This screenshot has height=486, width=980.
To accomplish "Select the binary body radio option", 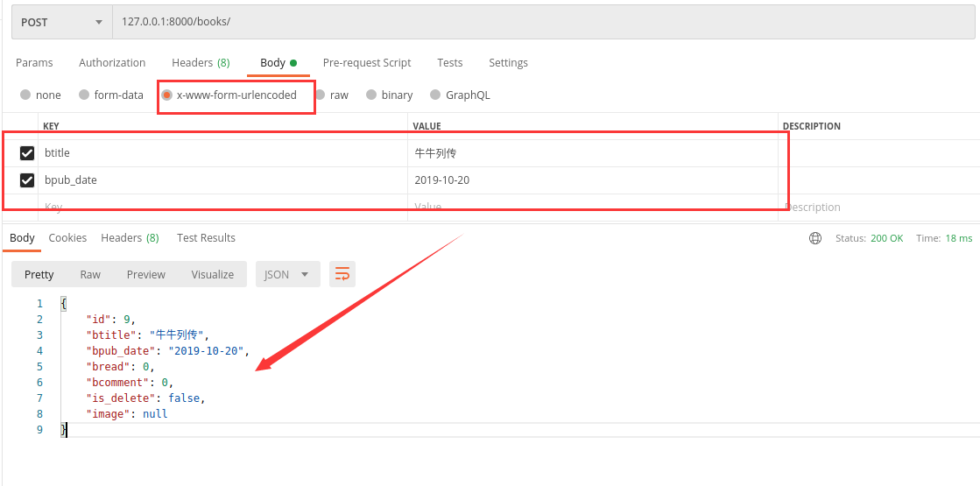I will pyautogui.click(x=371, y=95).
